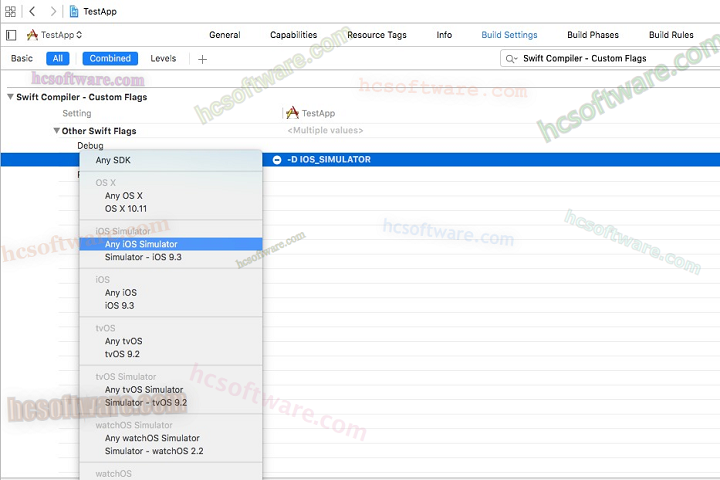Open the Info tab
This screenshot has width=720, height=480.
click(x=444, y=35)
